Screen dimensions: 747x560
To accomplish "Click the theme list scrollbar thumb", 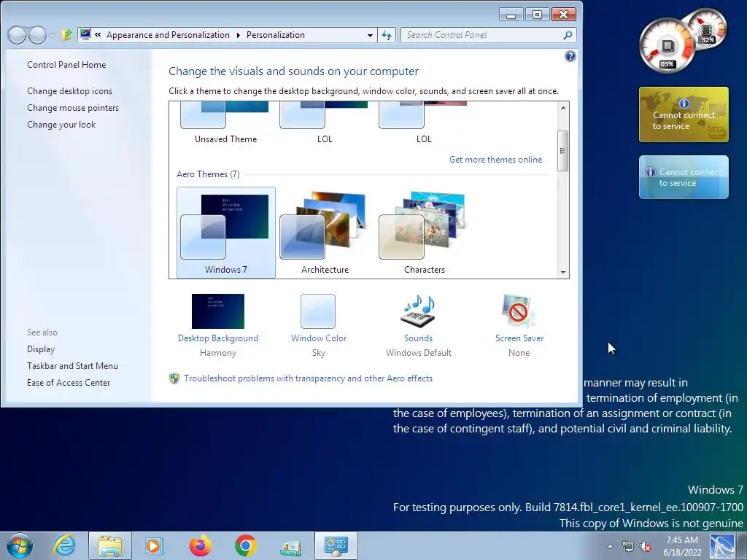I will (x=563, y=151).
